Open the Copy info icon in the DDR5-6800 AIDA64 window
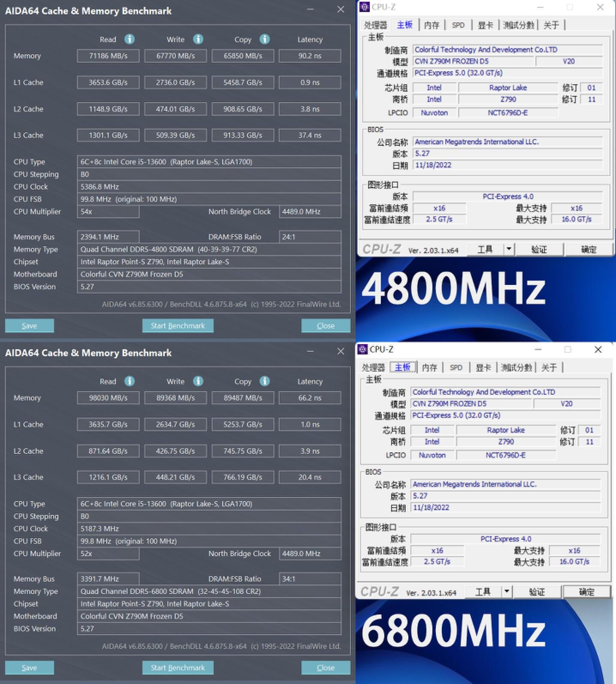 click(x=265, y=381)
